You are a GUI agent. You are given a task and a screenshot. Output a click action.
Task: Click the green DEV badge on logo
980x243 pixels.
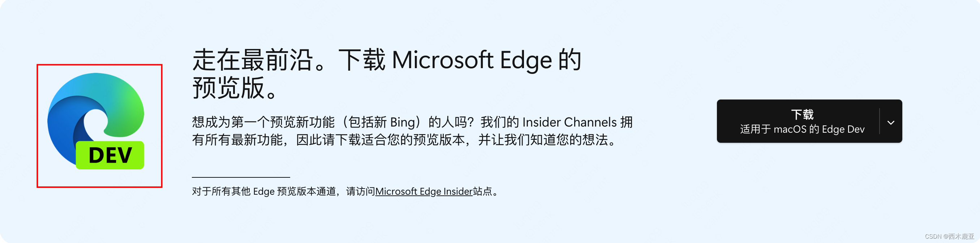pos(110,155)
